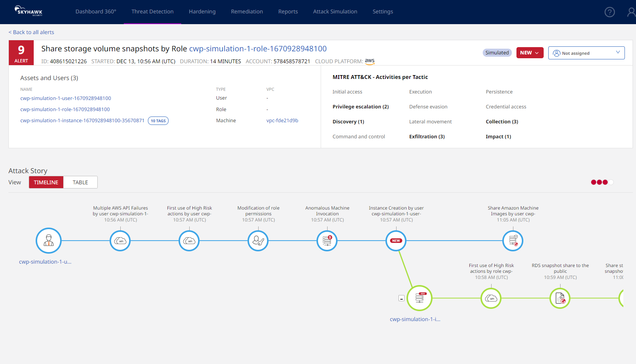Click the RDS snapshot share to public icon
636x364 pixels.
pyautogui.click(x=560, y=298)
